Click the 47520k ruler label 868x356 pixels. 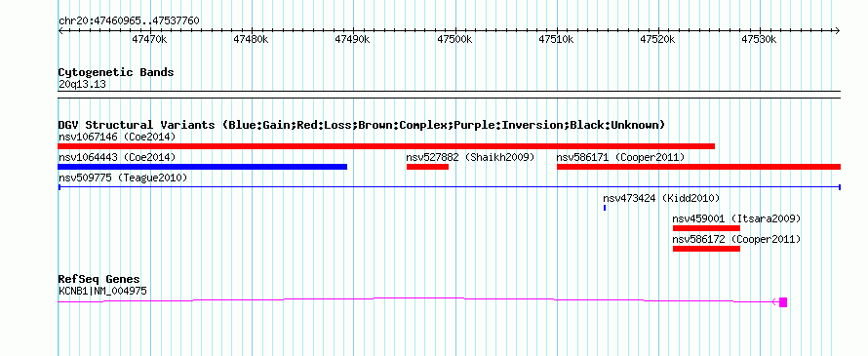pos(657,40)
